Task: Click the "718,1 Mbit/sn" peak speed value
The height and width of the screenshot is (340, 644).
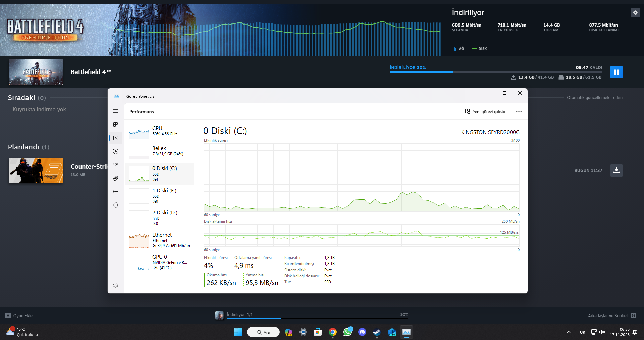Action: pos(512,25)
